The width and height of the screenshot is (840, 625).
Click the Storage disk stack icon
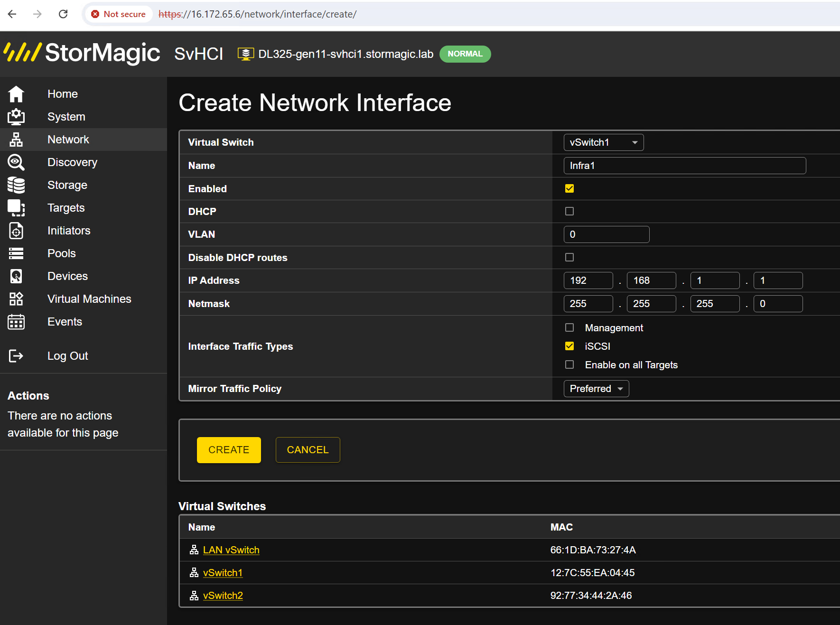(16, 185)
